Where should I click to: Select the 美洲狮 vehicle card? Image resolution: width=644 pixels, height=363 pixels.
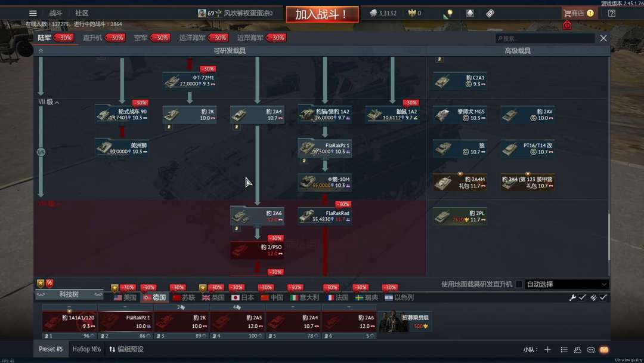point(122,149)
